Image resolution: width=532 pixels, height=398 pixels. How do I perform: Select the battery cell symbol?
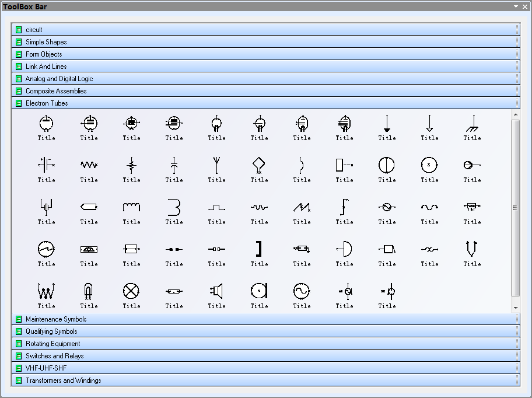click(x=46, y=165)
